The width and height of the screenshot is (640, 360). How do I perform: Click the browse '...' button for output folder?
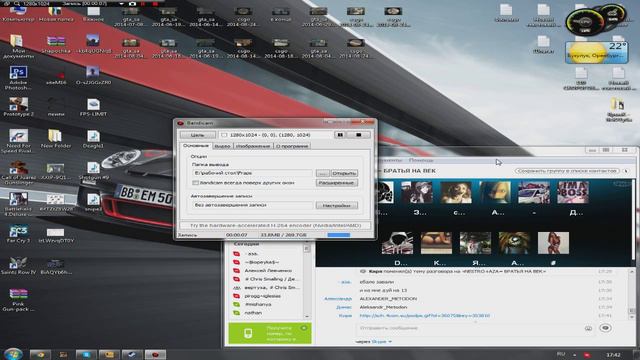[322, 173]
